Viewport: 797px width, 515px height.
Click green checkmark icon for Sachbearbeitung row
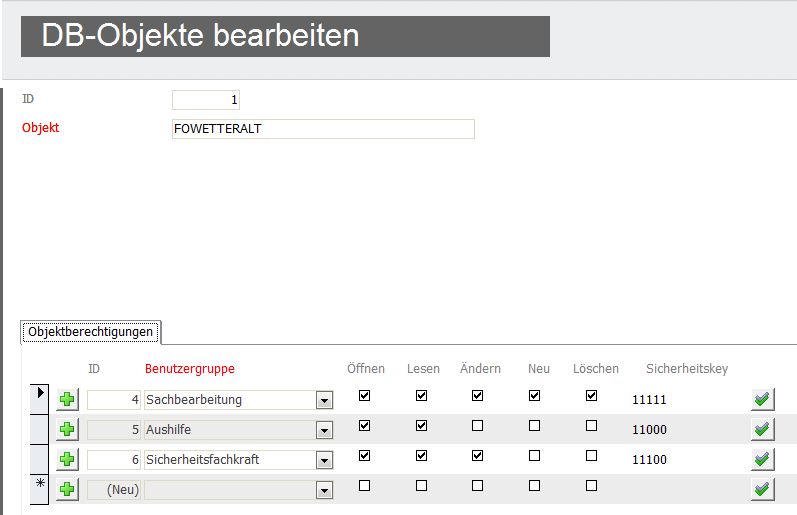coord(762,400)
